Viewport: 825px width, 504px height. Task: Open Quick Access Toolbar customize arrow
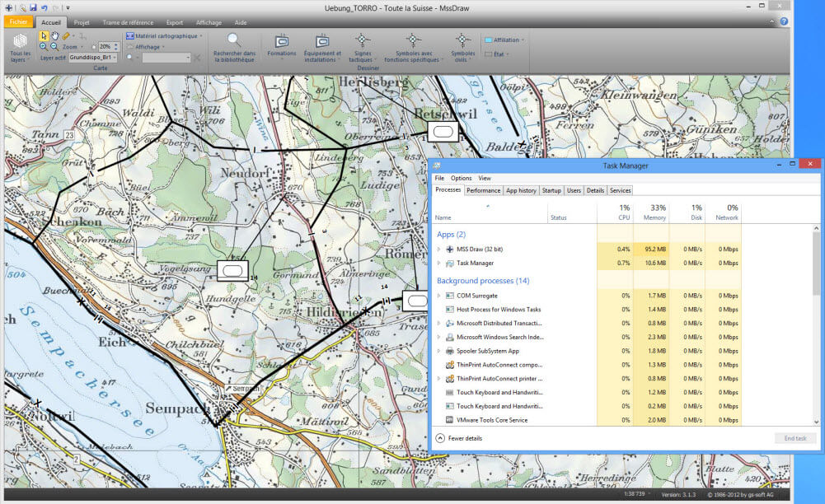tap(68, 8)
